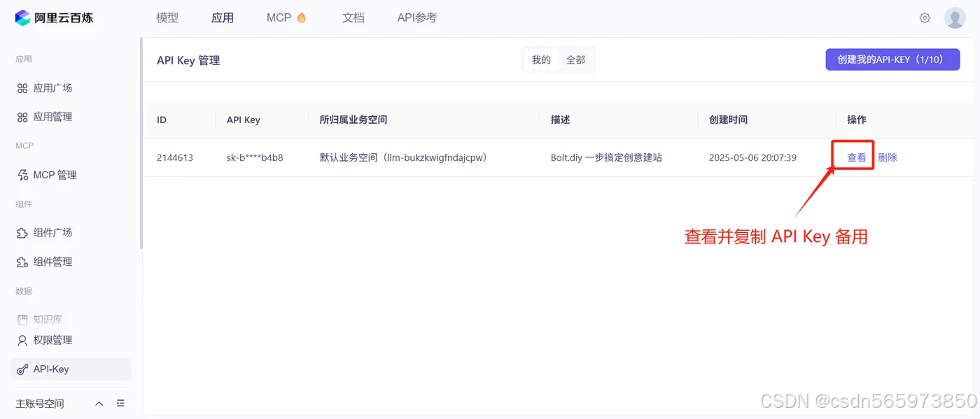Open the 文档 top menu
Screen dimensions: 980x419
[353, 17]
